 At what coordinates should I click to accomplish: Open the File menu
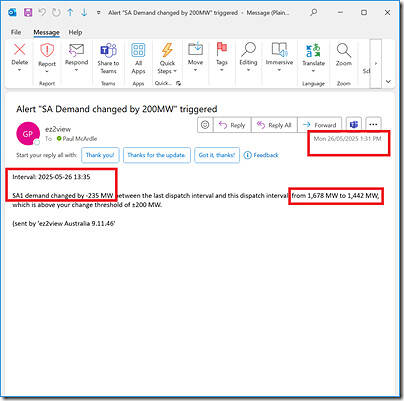click(16, 32)
